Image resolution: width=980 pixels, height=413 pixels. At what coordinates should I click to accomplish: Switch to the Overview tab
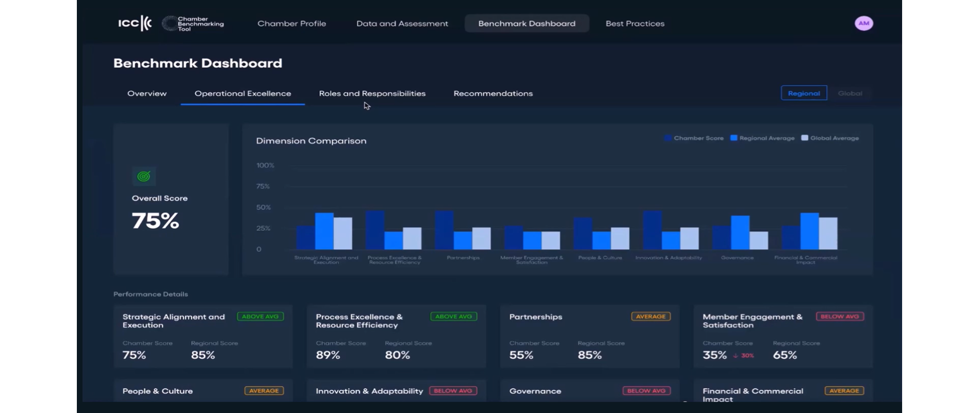click(x=147, y=93)
